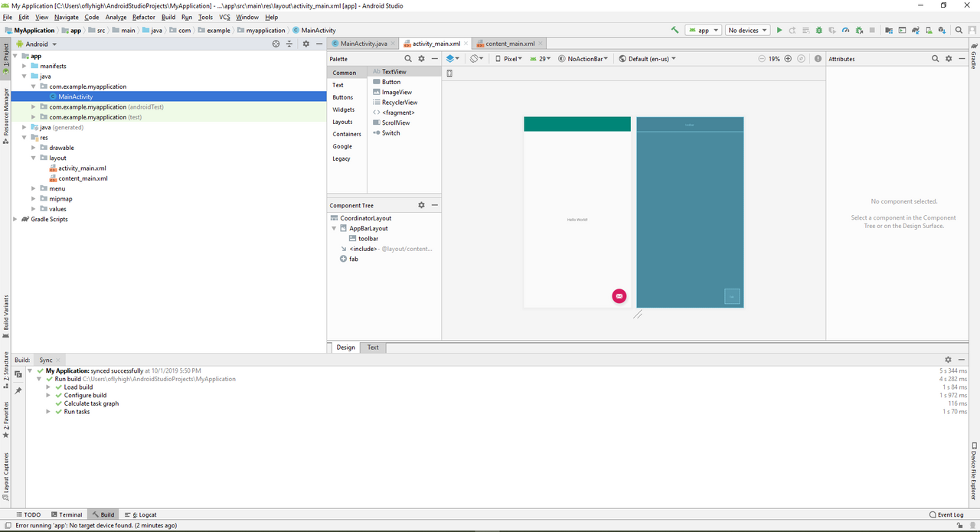Open the Refactor menu

143,17
